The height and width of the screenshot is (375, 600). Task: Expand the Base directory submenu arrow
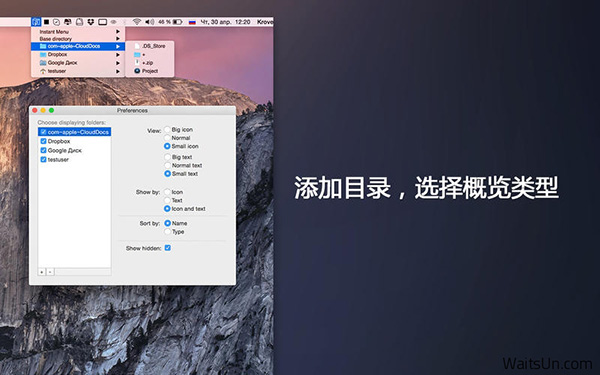coord(118,39)
